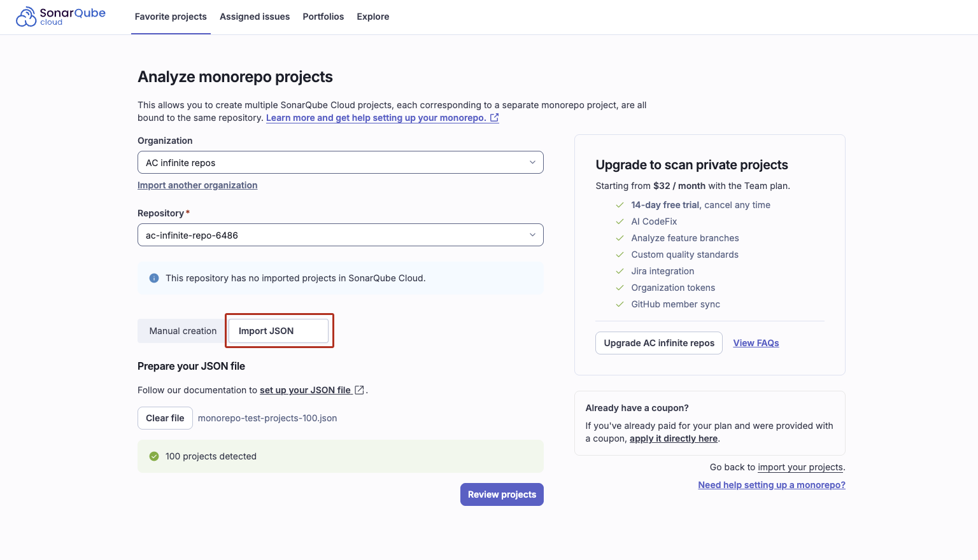Click apply it directly here coupon link
This screenshot has width=978, height=560.
[674, 438]
